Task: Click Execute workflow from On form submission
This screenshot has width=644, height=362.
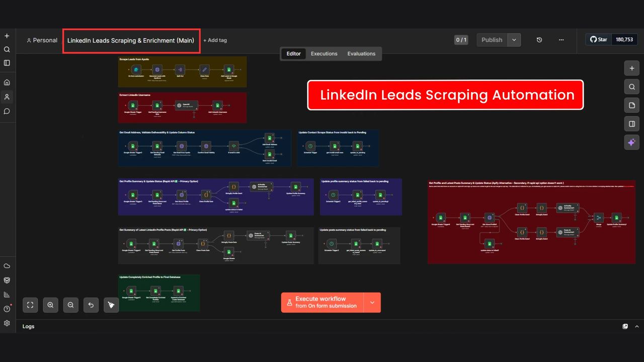Action: (322, 303)
